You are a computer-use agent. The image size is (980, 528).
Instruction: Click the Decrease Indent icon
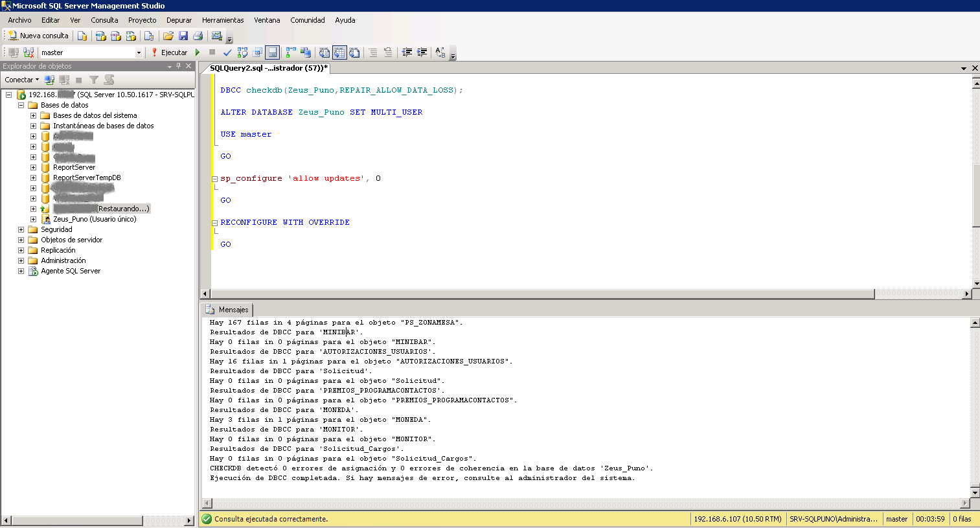(407, 52)
